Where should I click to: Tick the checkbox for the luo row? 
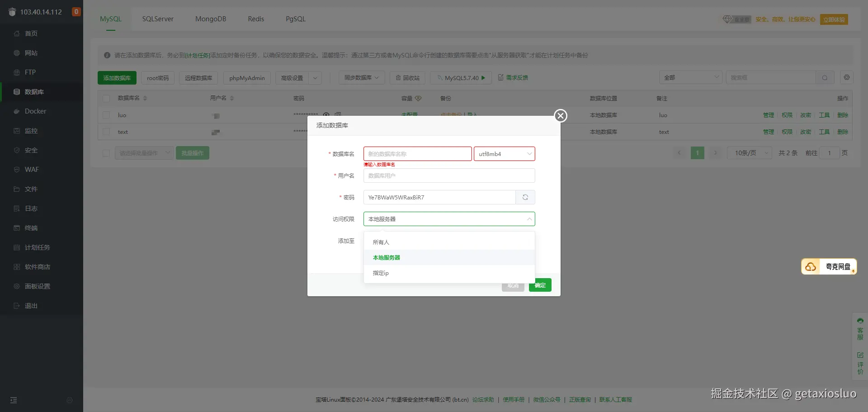click(106, 115)
